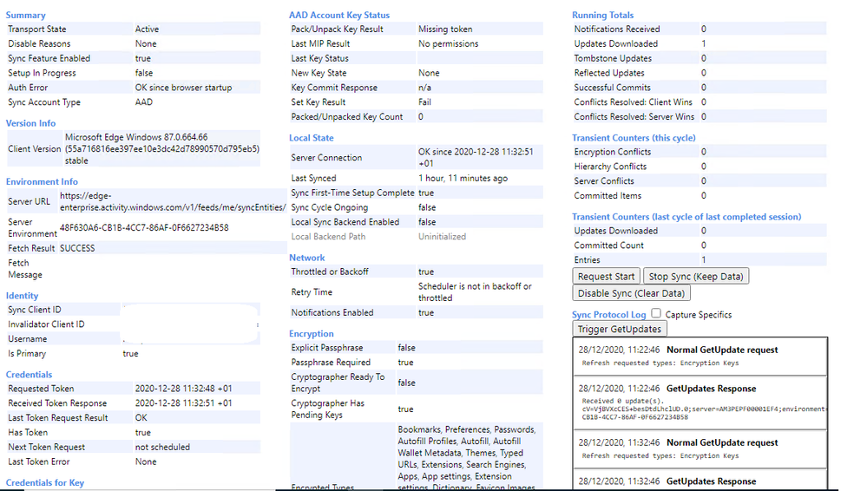The width and height of the screenshot is (867, 504).
Task: Click the encrypted types list text
Action: pos(467,458)
